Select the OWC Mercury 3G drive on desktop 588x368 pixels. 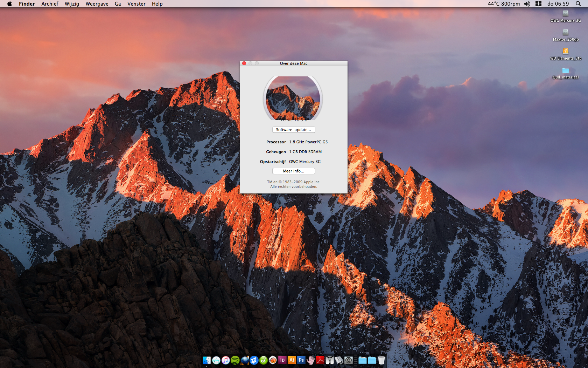(566, 16)
